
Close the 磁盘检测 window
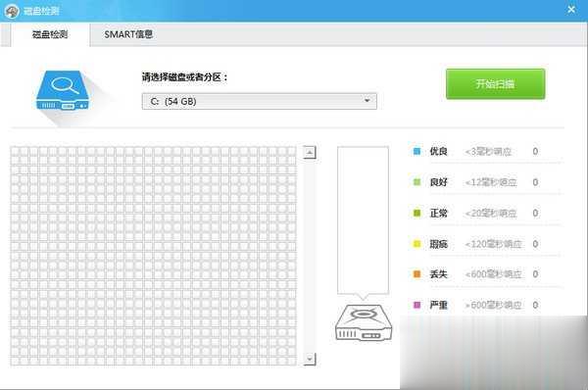571,10
